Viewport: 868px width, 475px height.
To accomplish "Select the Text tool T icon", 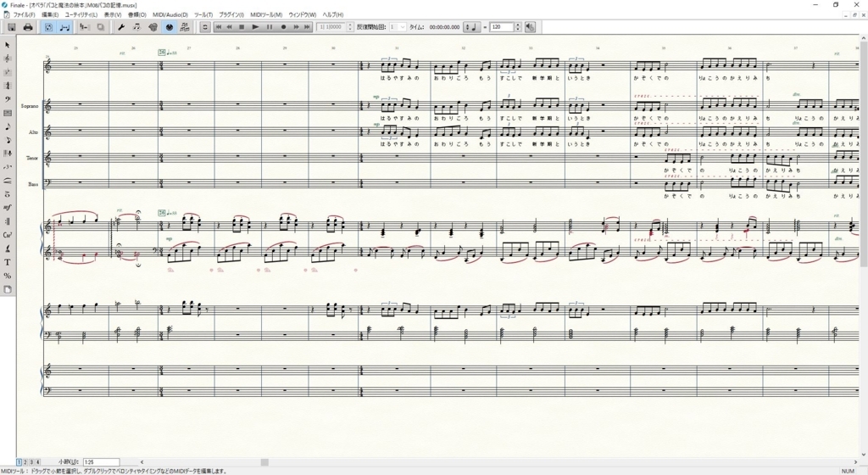I will [7, 262].
